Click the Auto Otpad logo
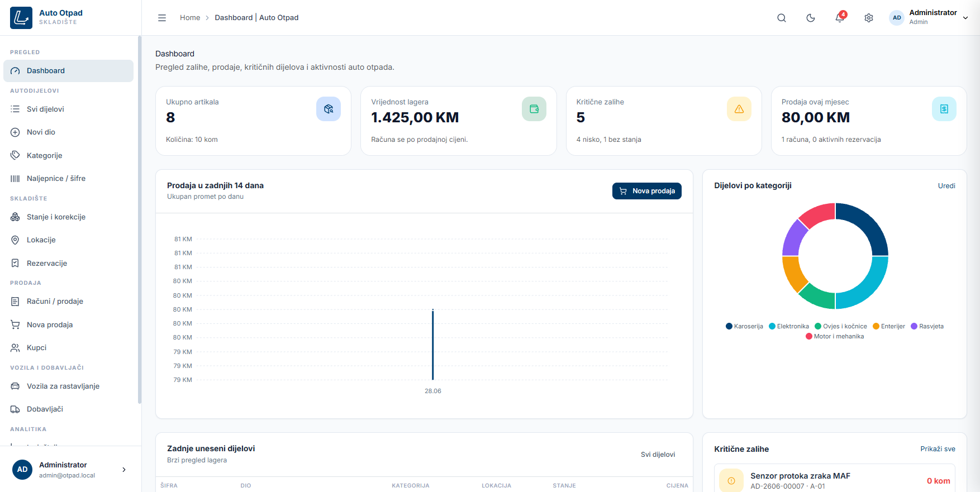This screenshot has width=980, height=492. click(21, 18)
